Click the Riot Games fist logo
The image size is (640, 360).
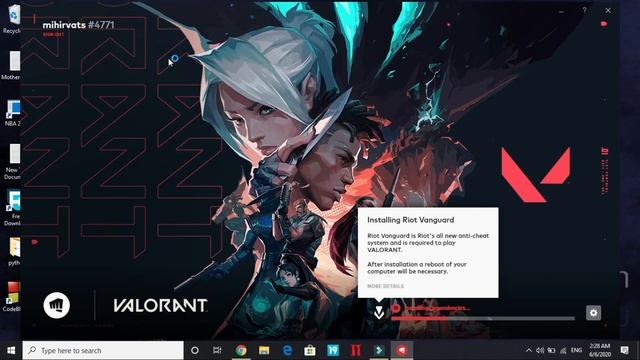tap(57, 305)
